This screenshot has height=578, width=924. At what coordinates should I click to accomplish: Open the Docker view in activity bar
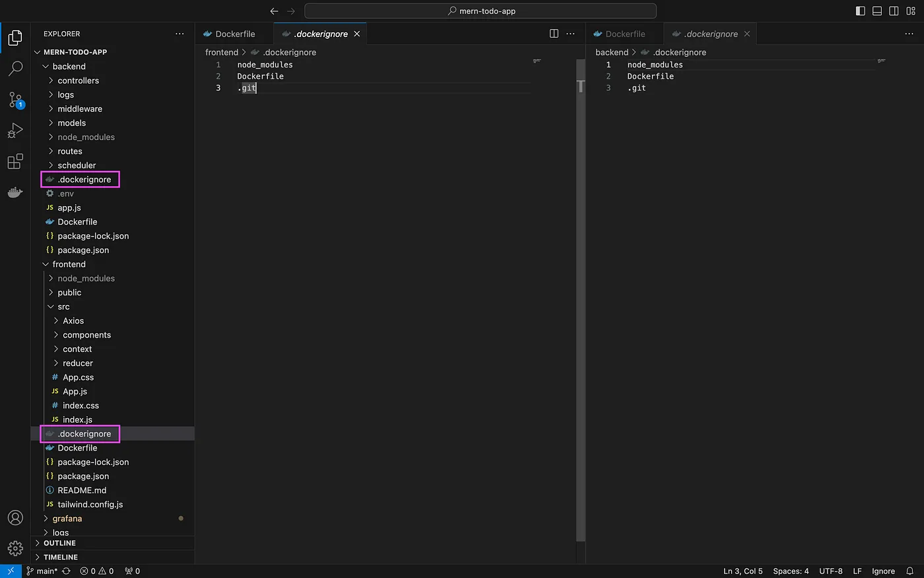tap(15, 192)
